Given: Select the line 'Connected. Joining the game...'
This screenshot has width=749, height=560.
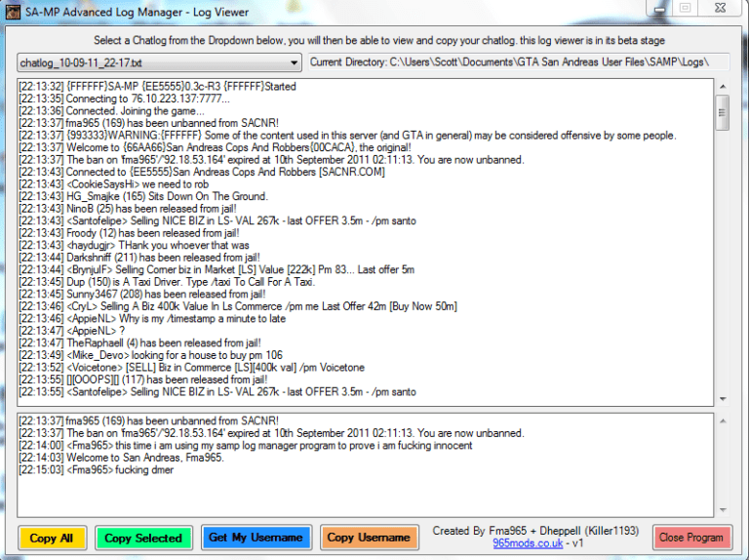Looking at the screenshot, I should pyautogui.click(x=111, y=111).
